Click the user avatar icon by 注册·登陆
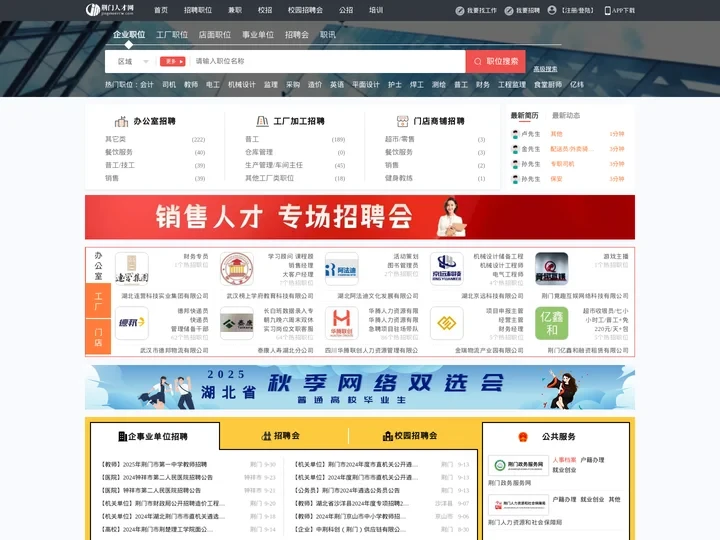 [x=552, y=10]
